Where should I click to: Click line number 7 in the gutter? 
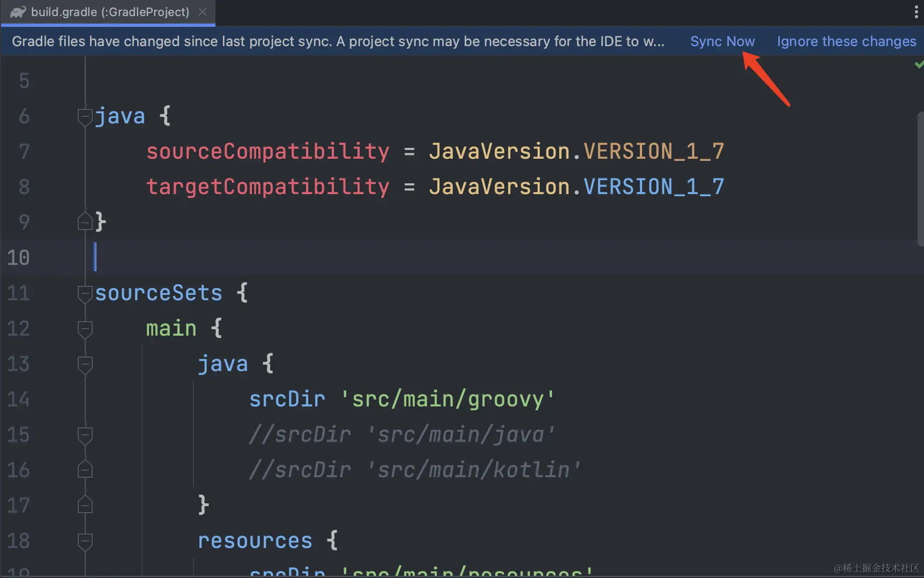coord(24,152)
